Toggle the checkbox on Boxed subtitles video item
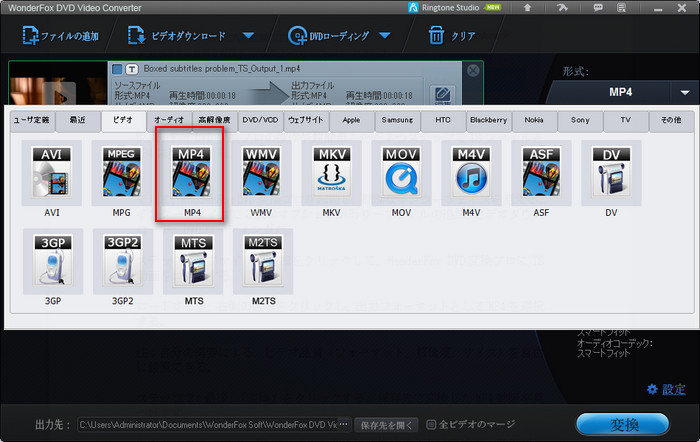Image resolution: width=700 pixels, height=442 pixels. point(117,69)
